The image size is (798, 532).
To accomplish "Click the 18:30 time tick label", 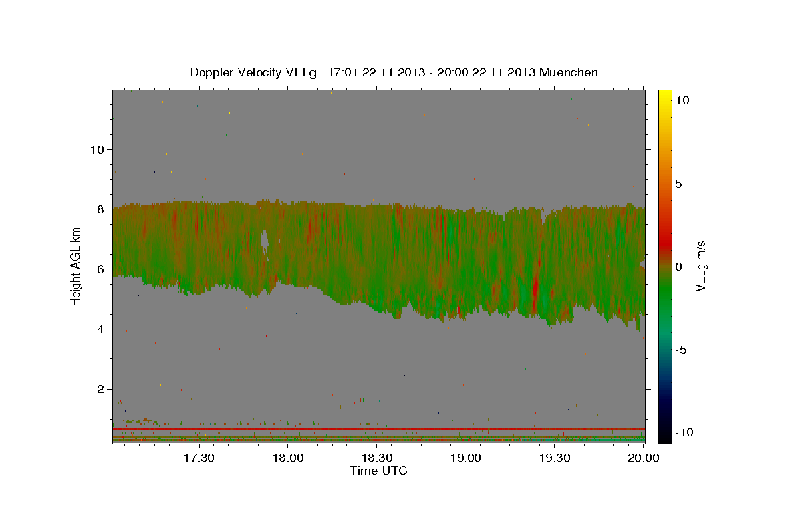I will tap(377, 458).
